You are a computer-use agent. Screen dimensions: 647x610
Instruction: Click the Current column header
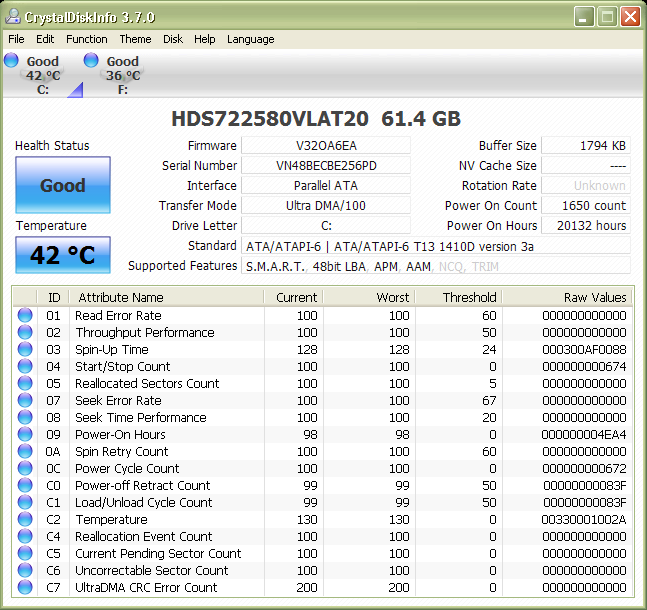tap(294, 297)
